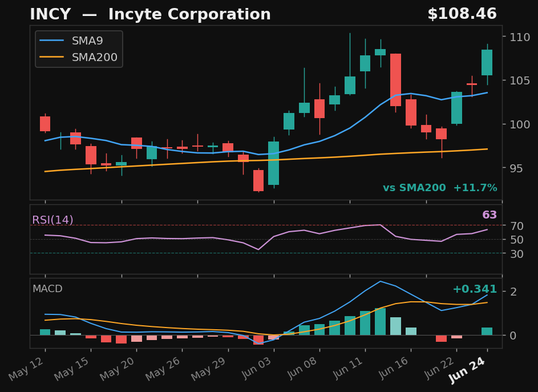Image resolution: width=538 pixels, height=392 pixels.
Task: Click the RSI value 63
Action: pyautogui.click(x=490, y=215)
